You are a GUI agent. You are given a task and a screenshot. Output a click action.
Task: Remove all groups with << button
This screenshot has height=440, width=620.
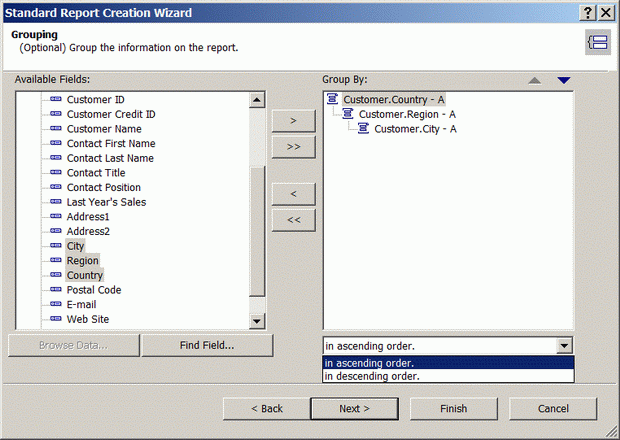point(293,219)
